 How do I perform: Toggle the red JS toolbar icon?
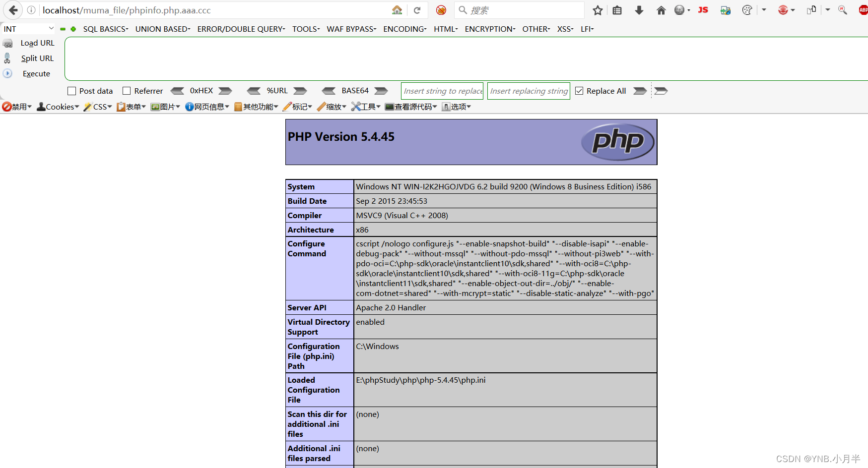point(703,10)
